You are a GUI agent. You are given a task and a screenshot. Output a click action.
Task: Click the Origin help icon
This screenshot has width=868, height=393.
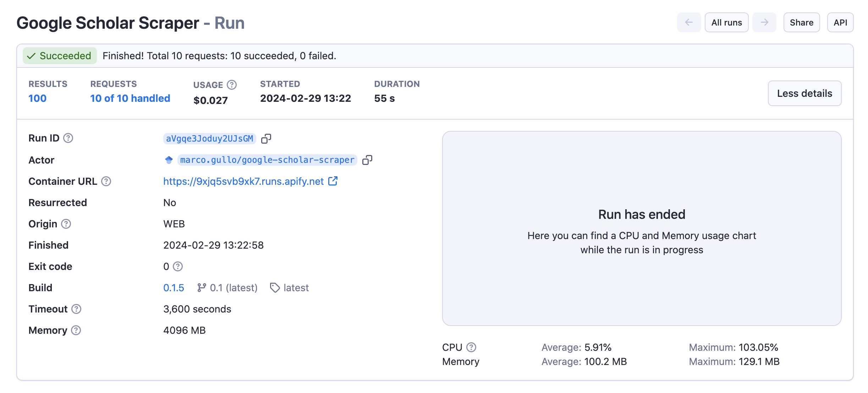tap(66, 224)
